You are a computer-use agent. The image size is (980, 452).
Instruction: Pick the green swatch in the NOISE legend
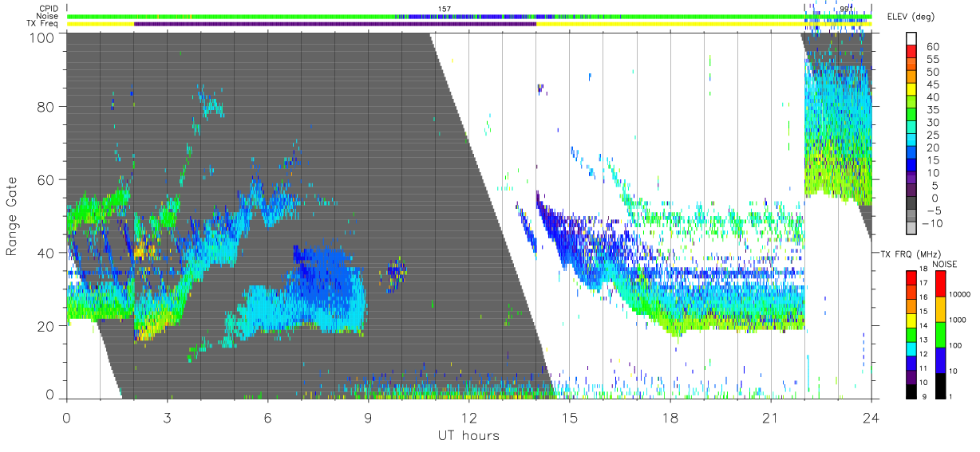click(x=942, y=334)
